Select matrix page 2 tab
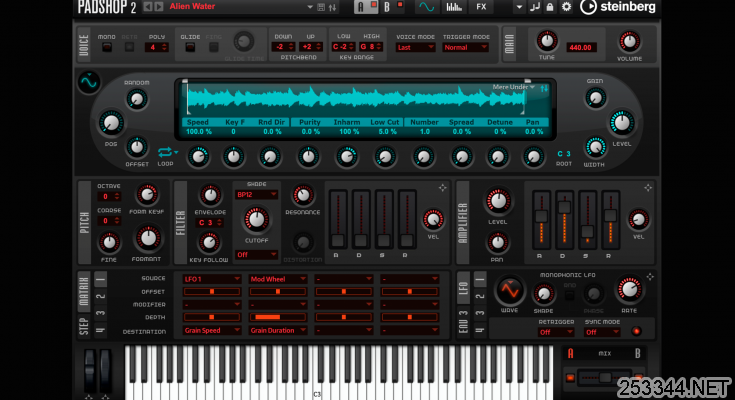This screenshot has height=400, width=735. pos(100,296)
